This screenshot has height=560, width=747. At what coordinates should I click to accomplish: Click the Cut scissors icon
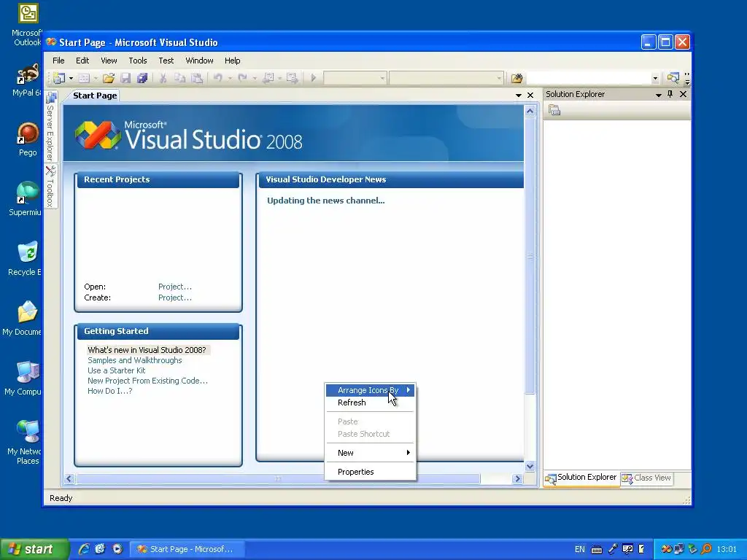tap(163, 78)
